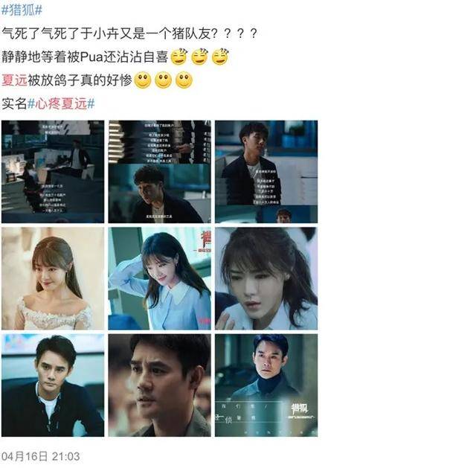The image size is (476, 468).
Task: Open the man's face close-up photo
Action: point(160,385)
